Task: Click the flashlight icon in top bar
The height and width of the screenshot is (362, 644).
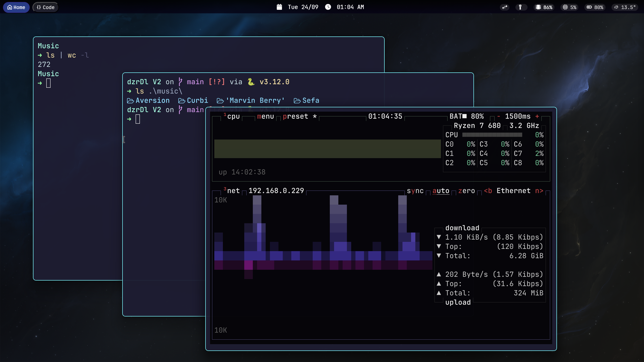Action: click(x=520, y=7)
